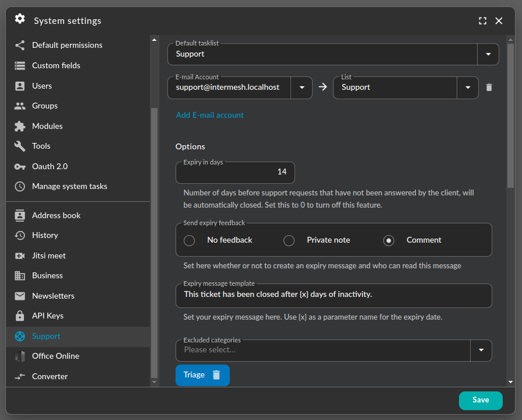Image resolution: width=522 pixels, height=420 pixels.
Task: Click the Tools wrench icon
Action: tap(20, 146)
